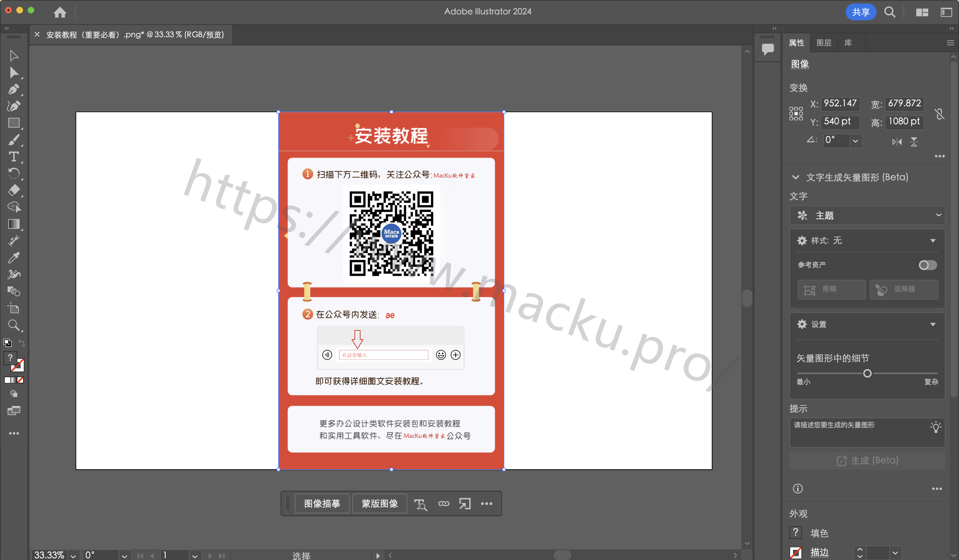The height and width of the screenshot is (560, 959).
Task: Collapse the 文字生成矢量图形 (Beta) section
Action: [x=795, y=177]
